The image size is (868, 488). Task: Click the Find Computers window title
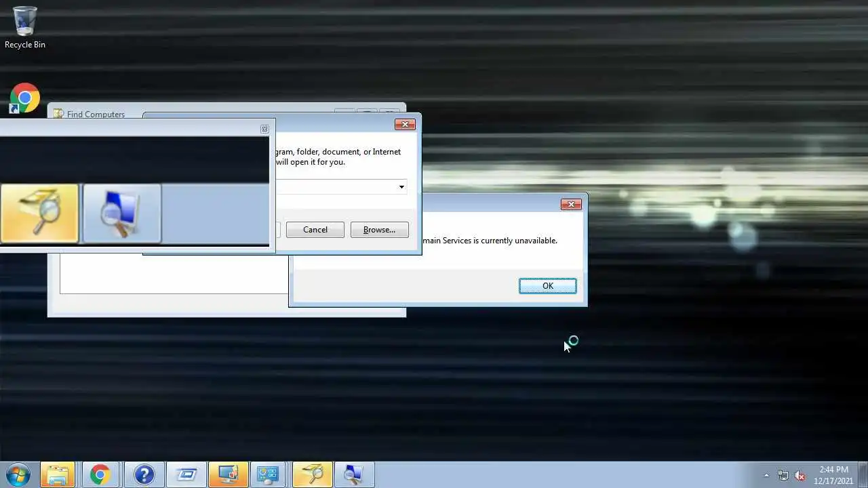(x=96, y=115)
